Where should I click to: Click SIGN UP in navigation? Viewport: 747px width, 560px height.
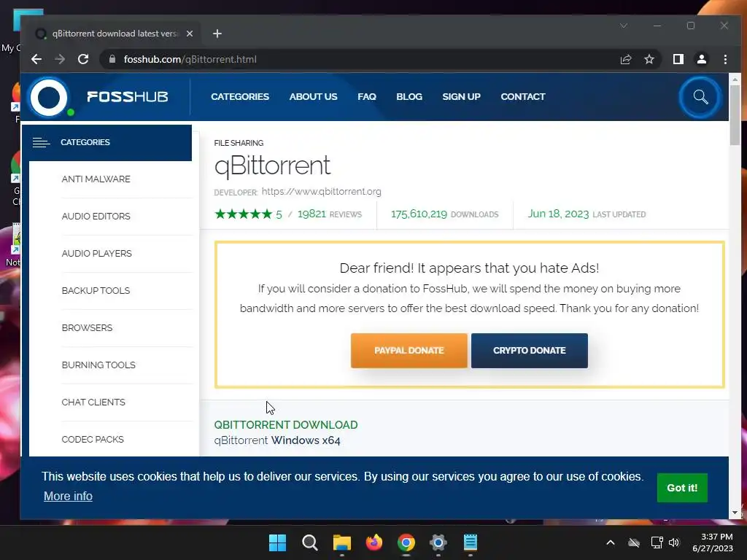[461, 97]
